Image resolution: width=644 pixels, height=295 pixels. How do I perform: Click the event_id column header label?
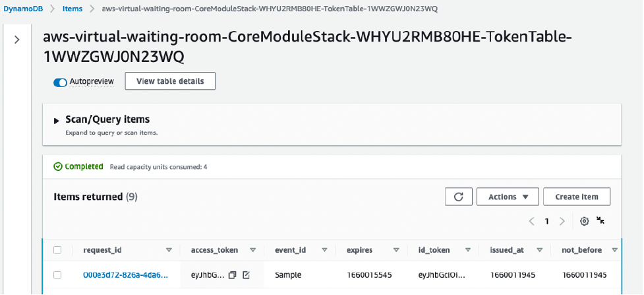coord(289,250)
